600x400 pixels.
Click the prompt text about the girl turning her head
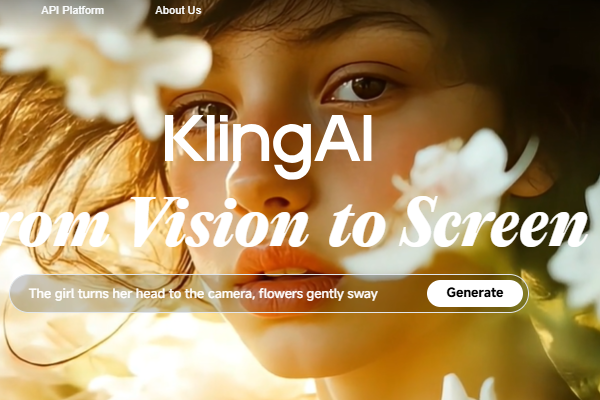[203, 294]
